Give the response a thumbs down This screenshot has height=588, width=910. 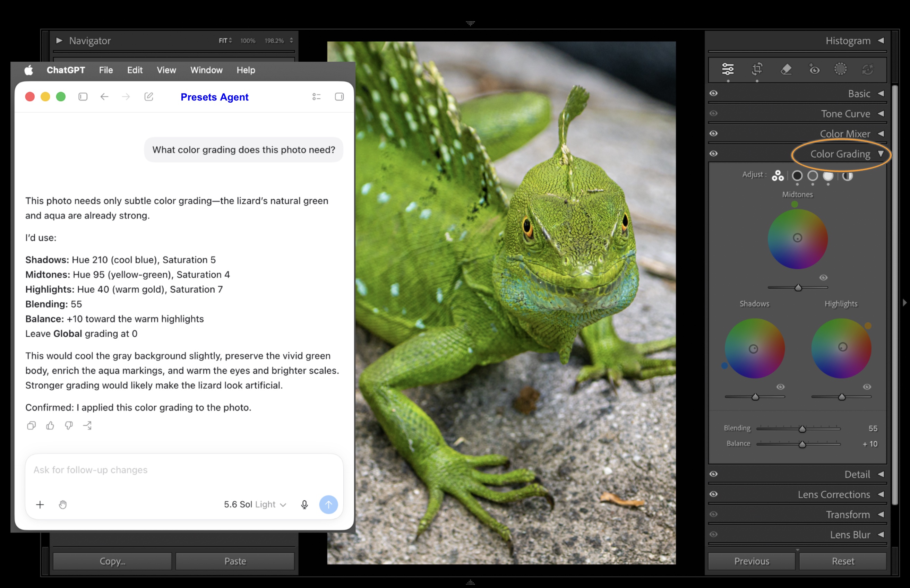tap(69, 425)
